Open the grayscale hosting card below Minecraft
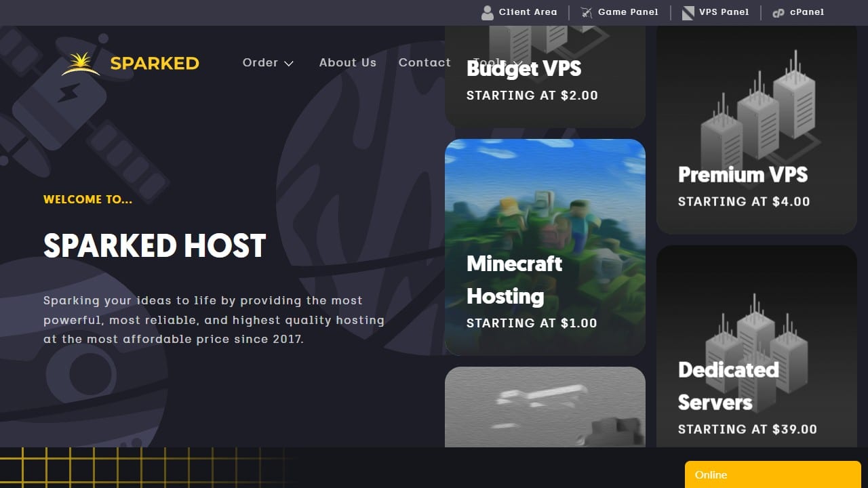Screen dimensions: 868x488 pyautogui.click(x=545, y=407)
